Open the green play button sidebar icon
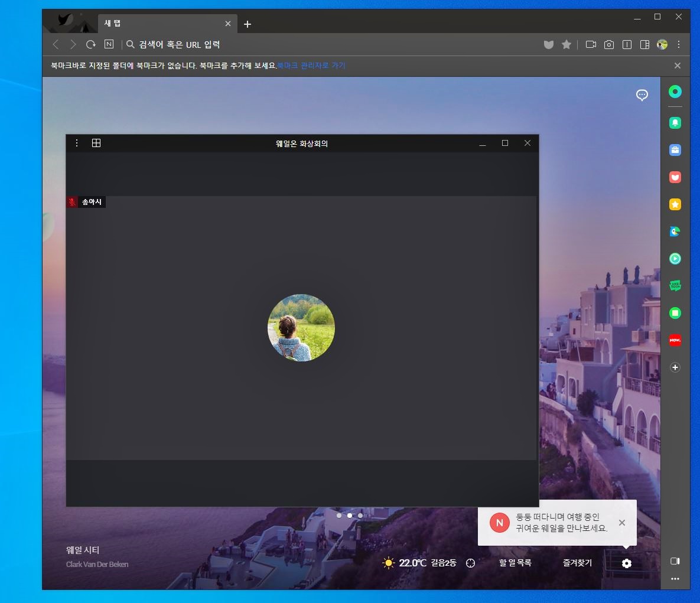This screenshot has width=700, height=603. (x=675, y=259)
